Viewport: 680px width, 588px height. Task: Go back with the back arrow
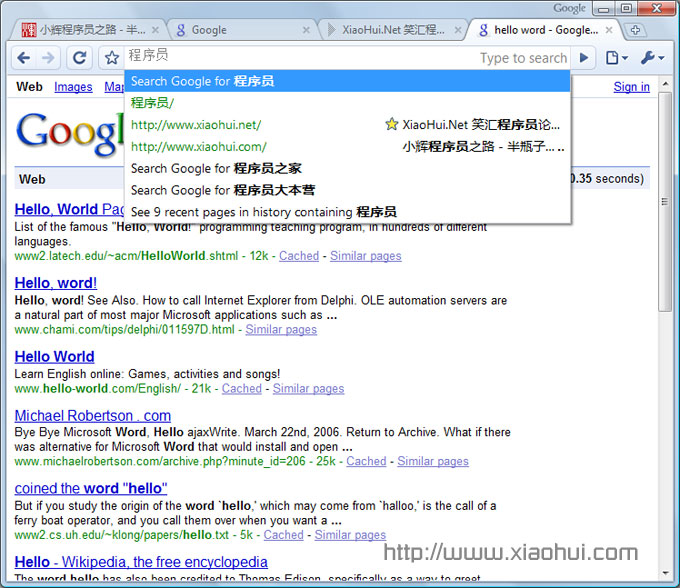click(24, 58)
